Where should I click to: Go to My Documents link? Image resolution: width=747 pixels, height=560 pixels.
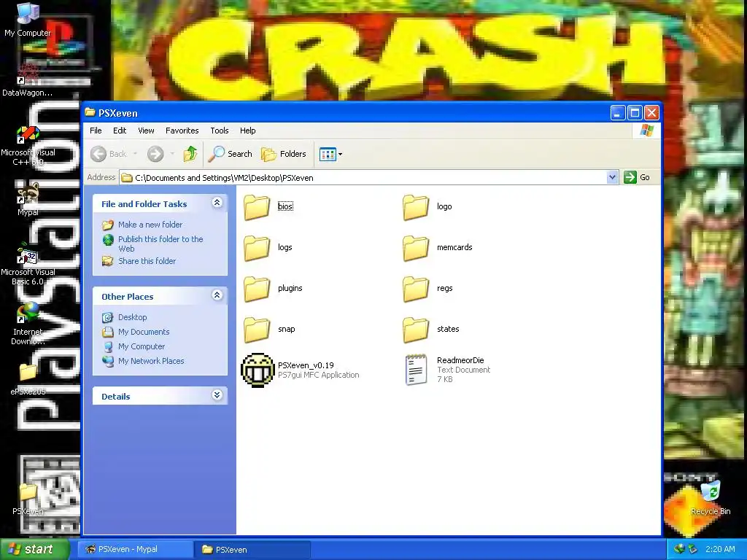click(144, 332)
